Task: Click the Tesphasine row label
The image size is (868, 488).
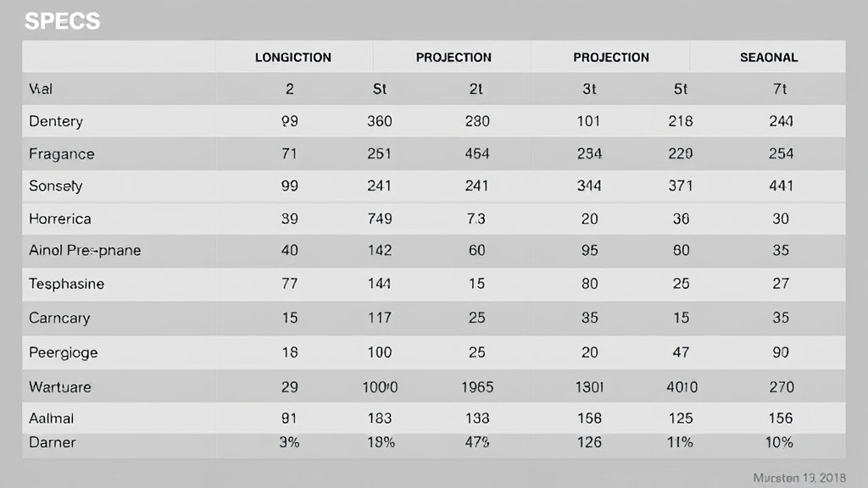Action: pos(66,284)
